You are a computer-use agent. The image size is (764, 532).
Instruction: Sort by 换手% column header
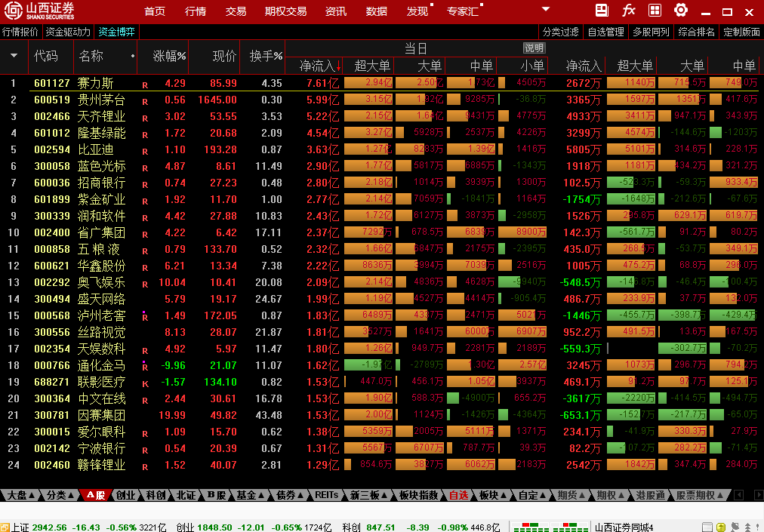tap(266, 57)
